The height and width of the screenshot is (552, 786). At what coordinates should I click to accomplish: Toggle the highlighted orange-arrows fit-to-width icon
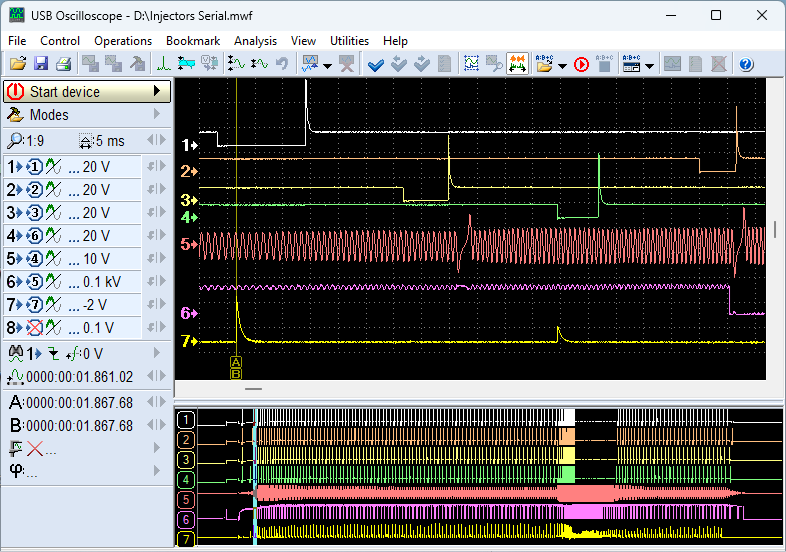pos(517,64)
